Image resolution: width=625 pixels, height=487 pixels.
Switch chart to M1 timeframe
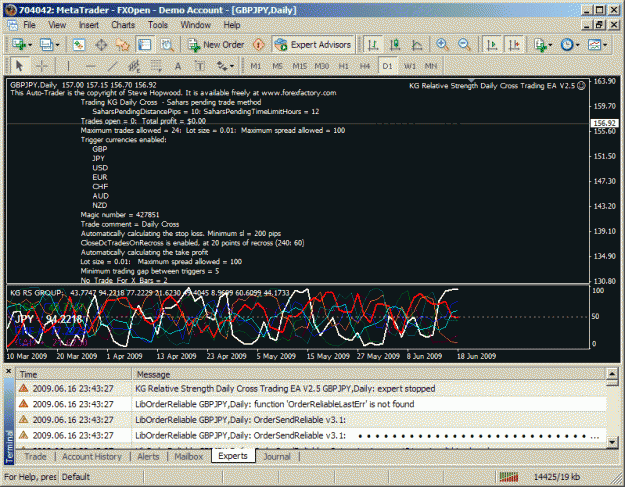pyautogui.click(x=256, y=66)
